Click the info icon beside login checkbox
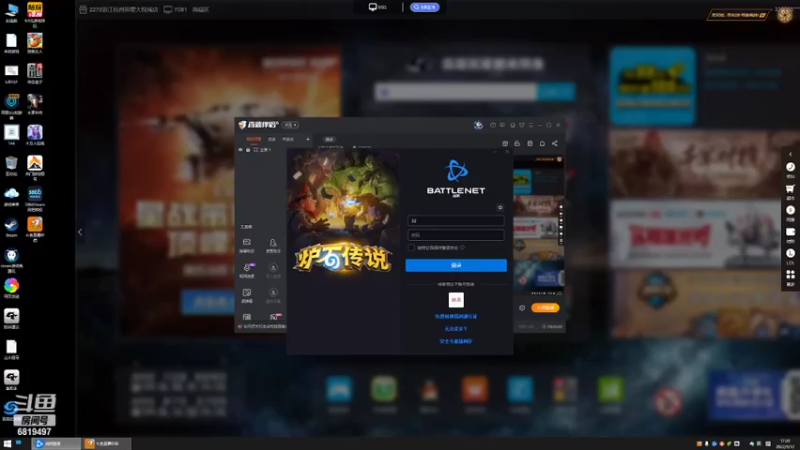 point(463,247)
